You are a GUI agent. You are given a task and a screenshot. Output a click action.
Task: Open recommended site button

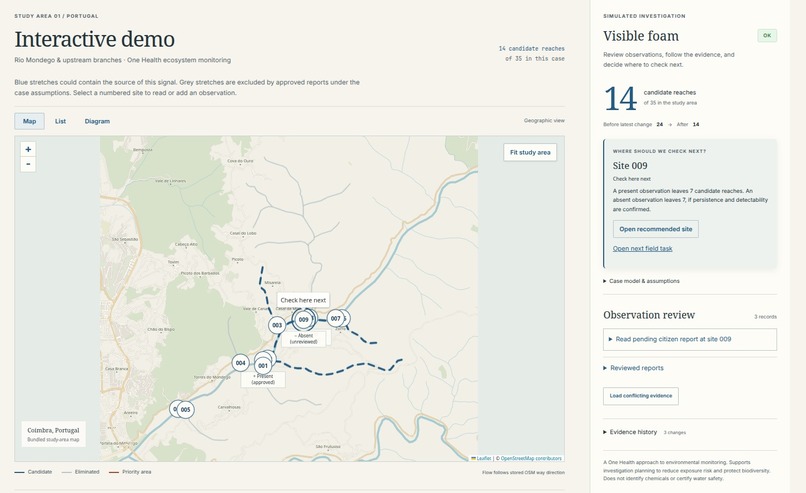point(655,229)
